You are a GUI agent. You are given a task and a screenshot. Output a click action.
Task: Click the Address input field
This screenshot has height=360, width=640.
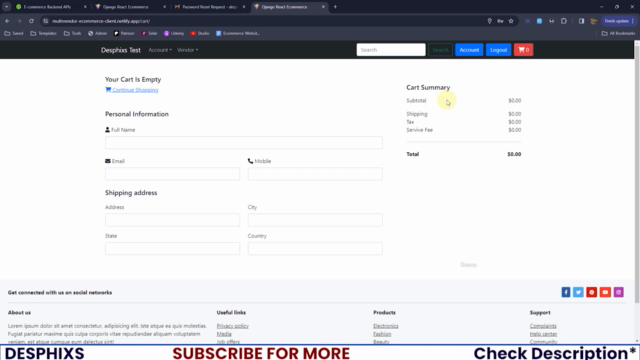[x=172, y=220]
